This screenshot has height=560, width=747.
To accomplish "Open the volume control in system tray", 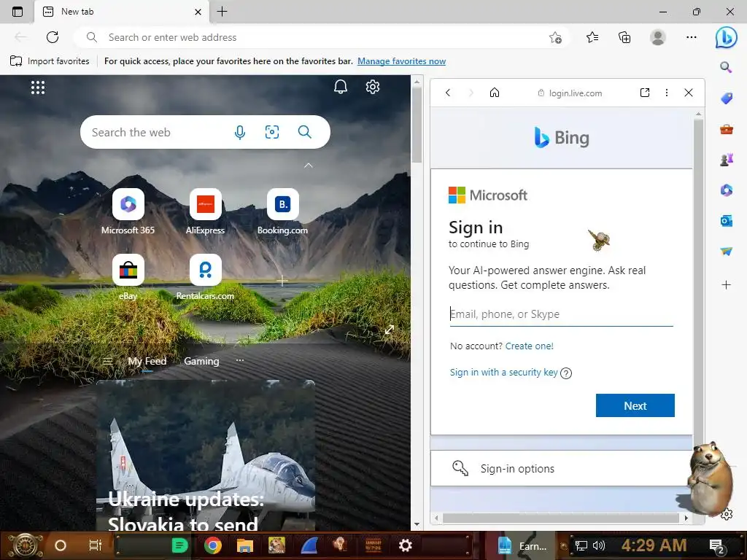I will point(599,545).
